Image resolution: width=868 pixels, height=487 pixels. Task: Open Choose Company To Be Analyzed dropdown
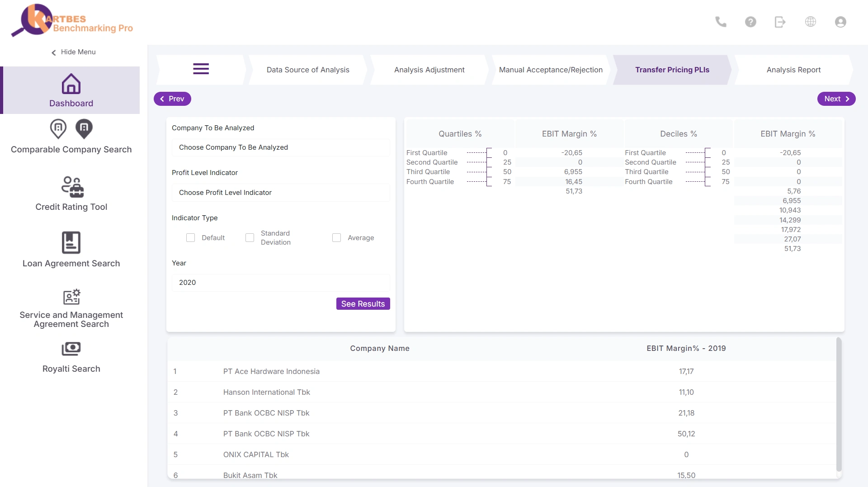[x=280, y=147]
